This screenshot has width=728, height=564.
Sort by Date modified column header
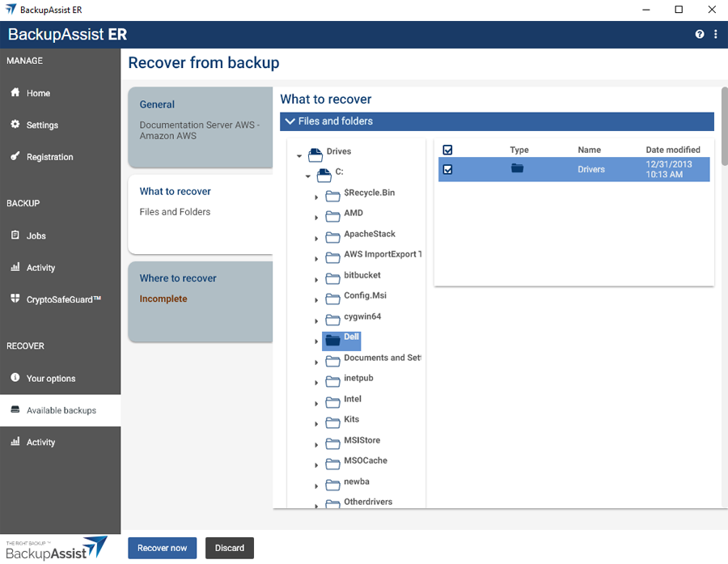(x=673, y=150)
